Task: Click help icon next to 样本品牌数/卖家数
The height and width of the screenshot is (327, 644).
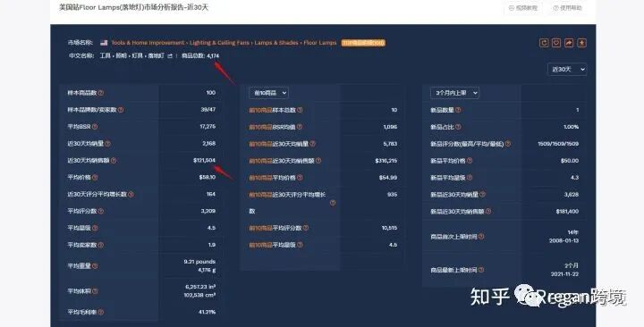Action: (x=121, y=110)
